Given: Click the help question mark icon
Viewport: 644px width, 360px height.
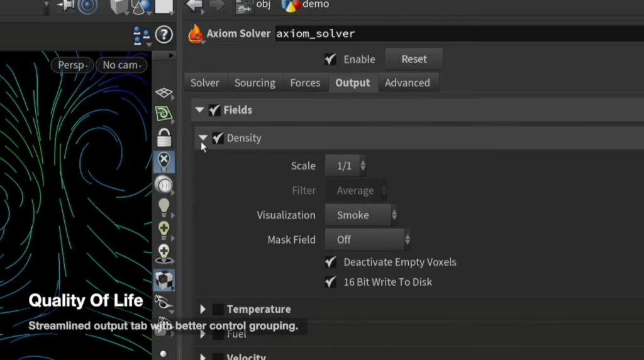Looking at the screenshot, I should 164,34.
